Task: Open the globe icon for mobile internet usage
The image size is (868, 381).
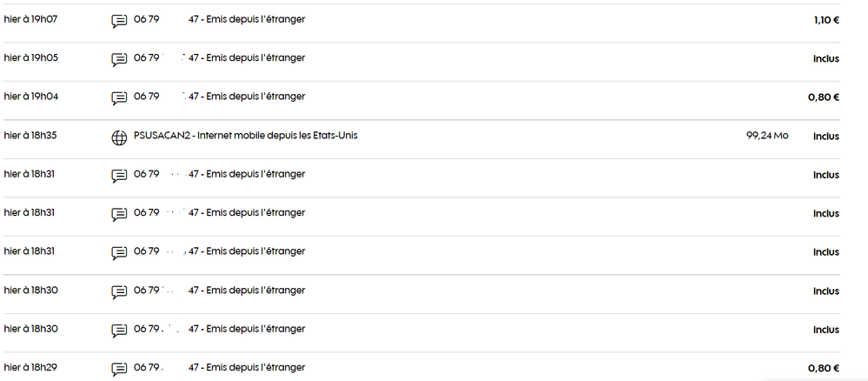Action: pyautogui.click(x=119, y=137)
